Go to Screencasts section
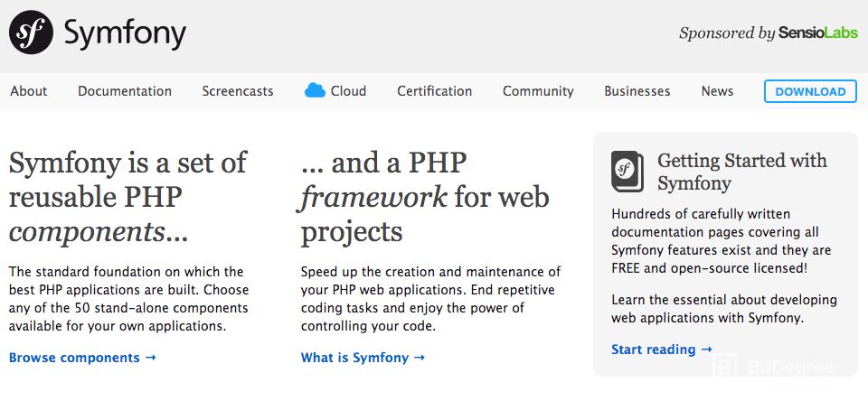The height and width of the screenshot is (401, 868). point(238,91)
